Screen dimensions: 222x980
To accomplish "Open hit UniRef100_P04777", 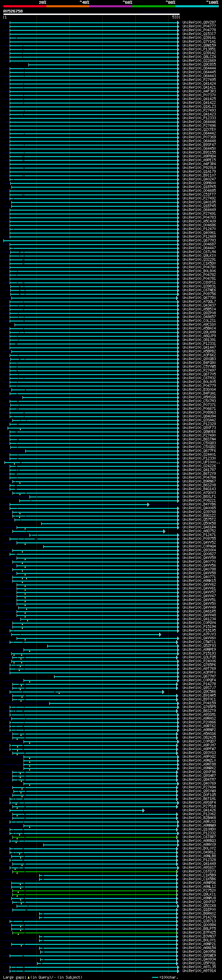I will click(199, 26).
